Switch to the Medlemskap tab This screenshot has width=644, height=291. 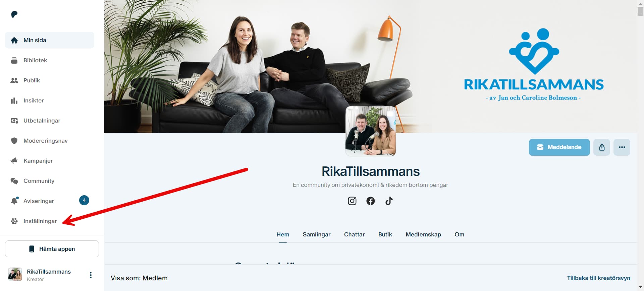click(x=423, y=234)
